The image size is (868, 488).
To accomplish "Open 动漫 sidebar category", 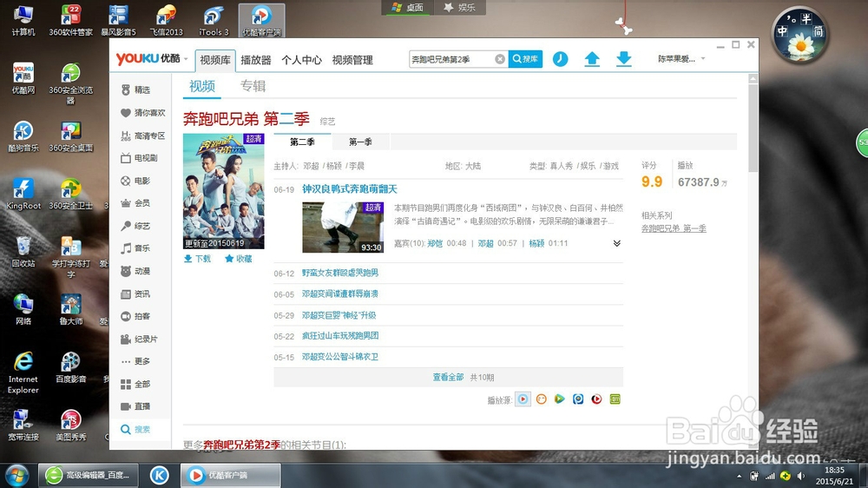I will pyautogui.click(x=136, y=271).
